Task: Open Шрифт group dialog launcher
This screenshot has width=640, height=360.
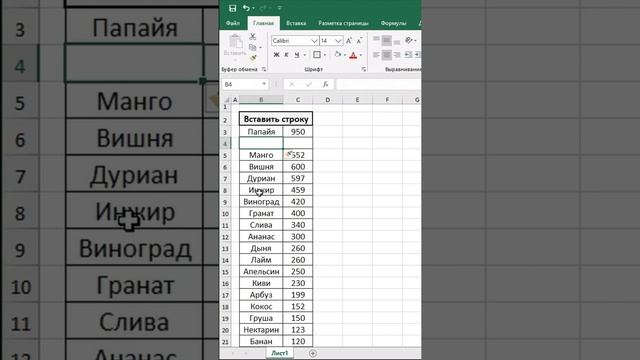Action: click(x=364, y=70)
